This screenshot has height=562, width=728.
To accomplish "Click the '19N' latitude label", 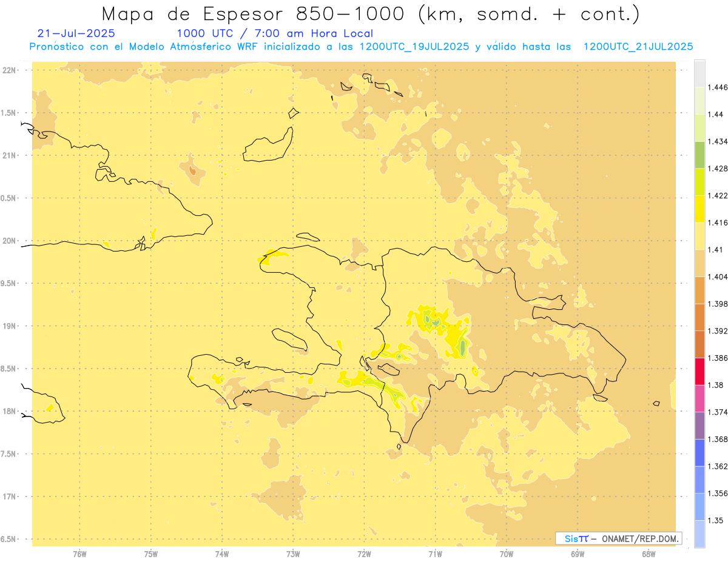I will pos(9,326).
